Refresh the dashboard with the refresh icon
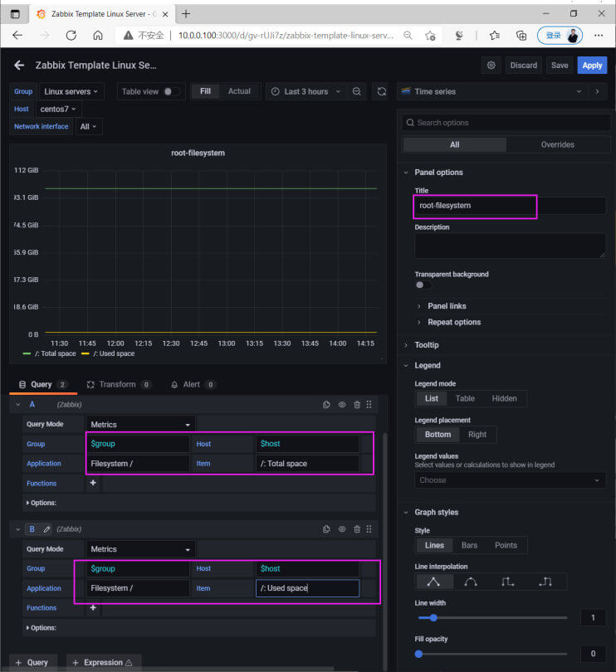616x672 pixels. click(x=381, y=91)
